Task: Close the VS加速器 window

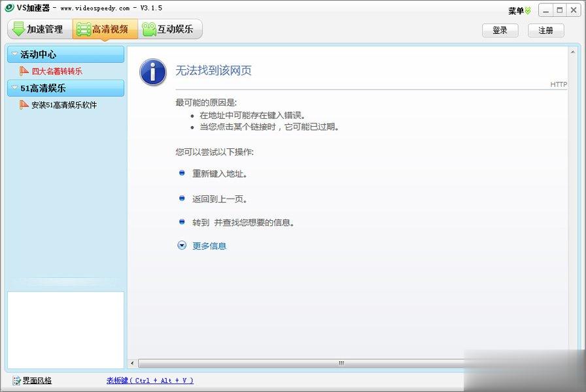Action: pos(574,10)
